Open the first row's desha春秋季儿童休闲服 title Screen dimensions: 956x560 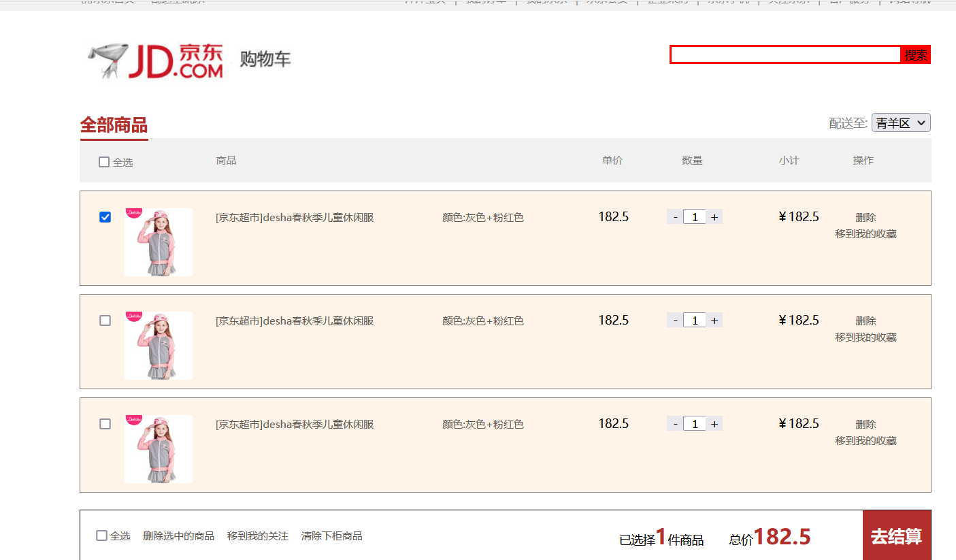coord(295,218)
